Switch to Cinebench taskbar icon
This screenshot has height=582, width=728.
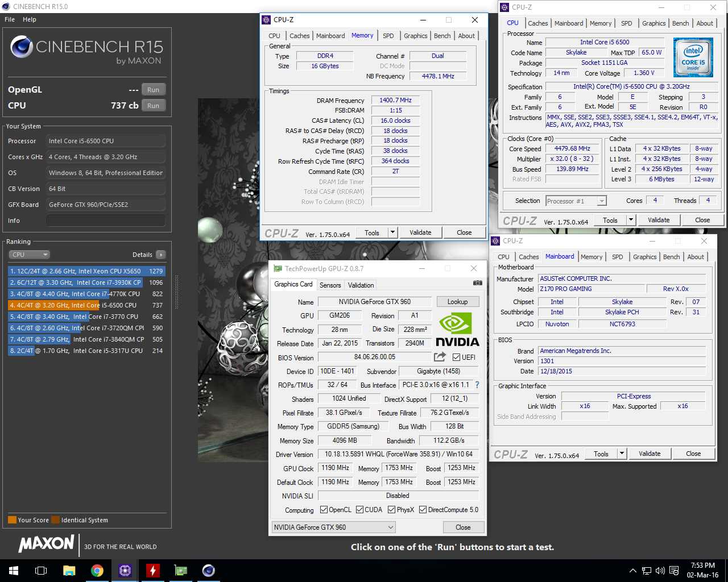(x=208, y=571)
